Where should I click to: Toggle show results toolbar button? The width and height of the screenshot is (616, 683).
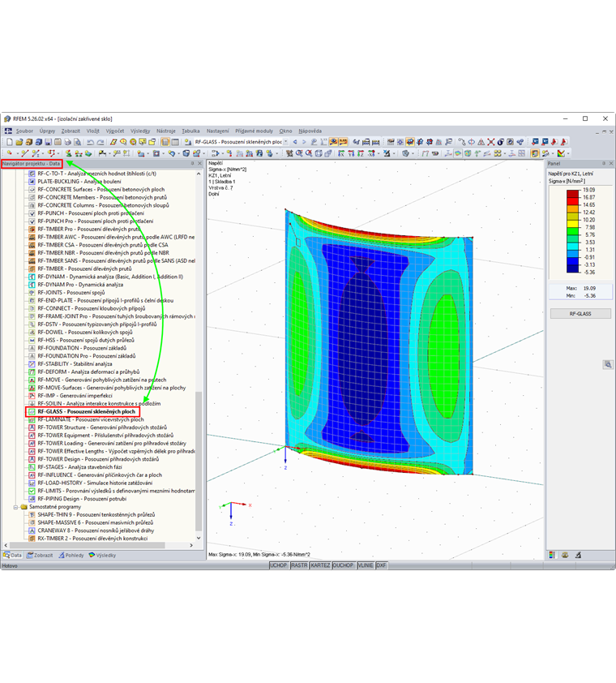coord(334,142)
